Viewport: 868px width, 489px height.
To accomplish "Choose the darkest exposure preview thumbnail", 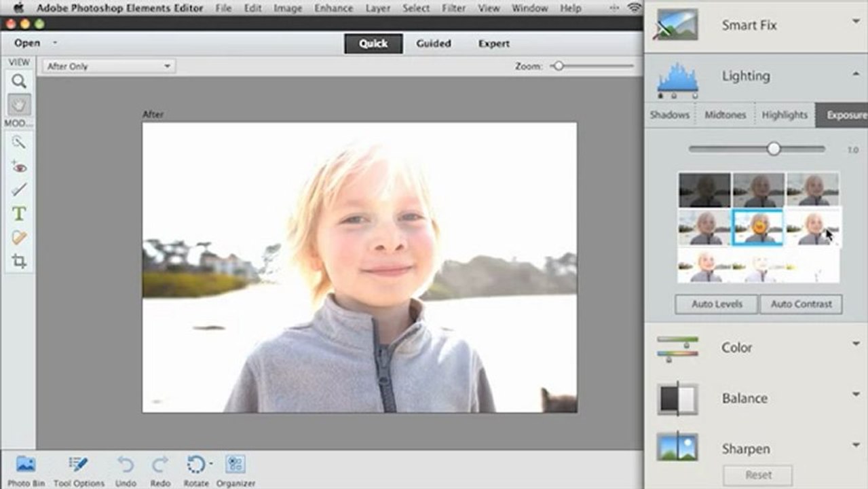I will 705,190.
